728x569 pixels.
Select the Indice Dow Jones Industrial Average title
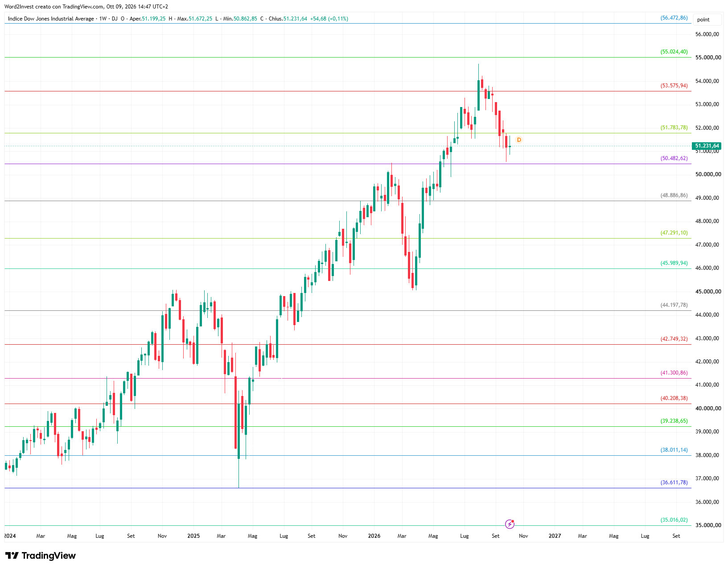(x=51, y=19)
